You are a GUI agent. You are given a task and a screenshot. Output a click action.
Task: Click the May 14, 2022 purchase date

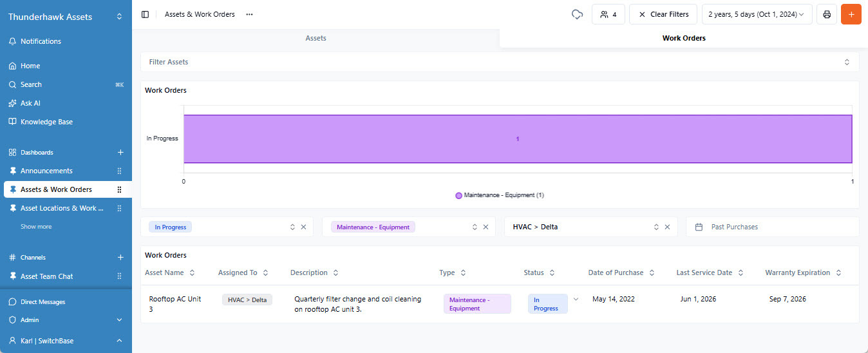click(614, 299)
